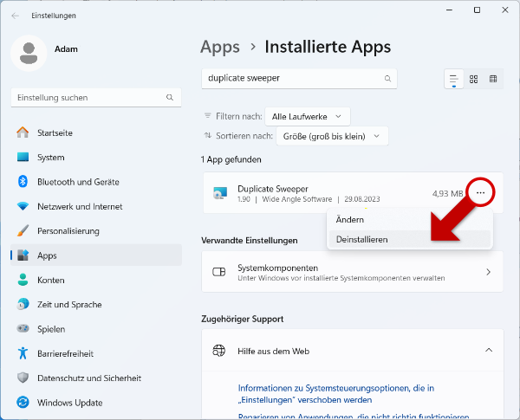Click the Apps breadcrumb link
This screenshot has width=520, height=420.
tap(220, 47)
